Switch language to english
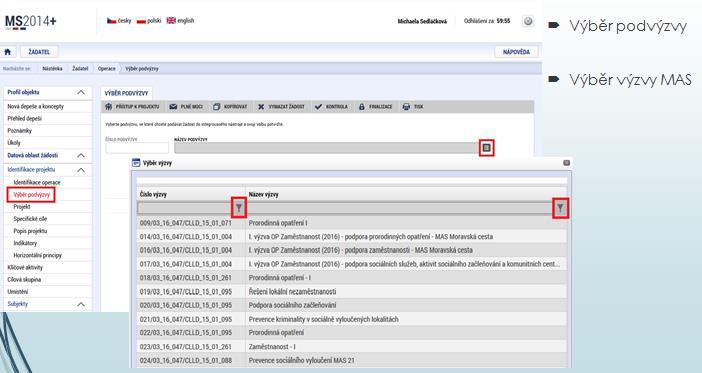 coord(180,21)
